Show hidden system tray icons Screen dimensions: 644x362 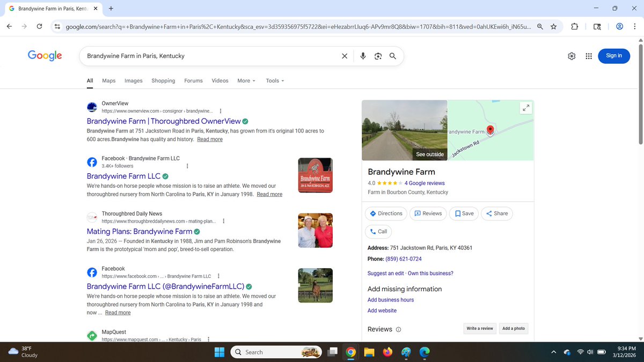point(553,352)
